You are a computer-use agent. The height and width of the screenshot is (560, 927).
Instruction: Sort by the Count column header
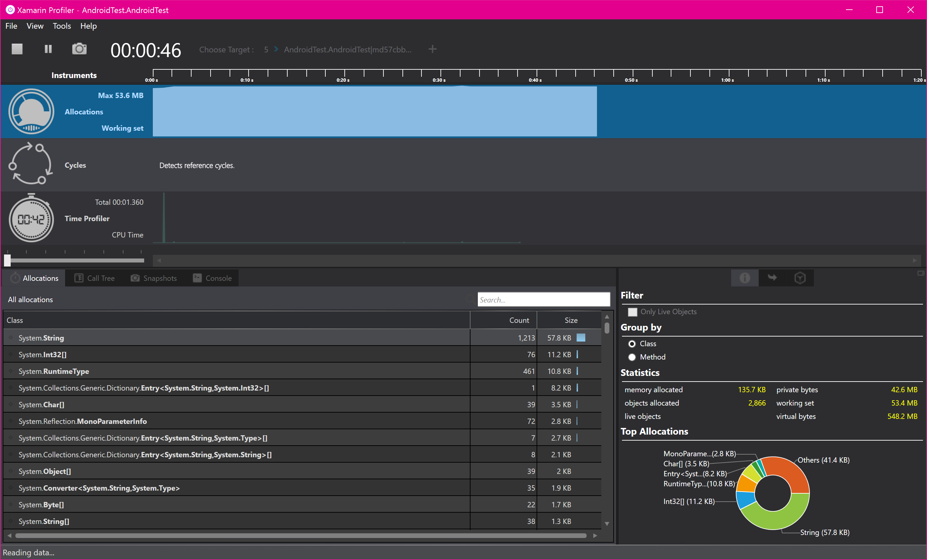point(519,320)
